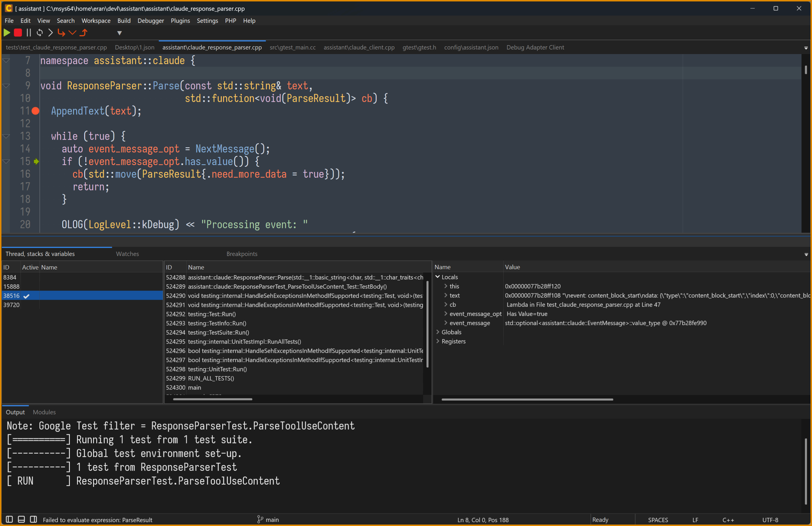Step out using the orange up-arrow icon

pos(84,32)
